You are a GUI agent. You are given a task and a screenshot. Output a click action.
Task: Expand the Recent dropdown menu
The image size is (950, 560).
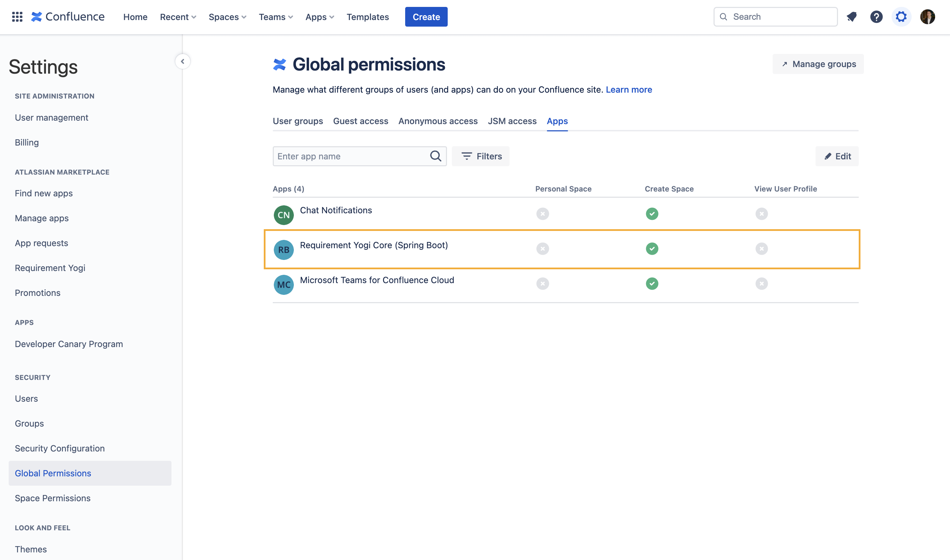pos(178,17)
